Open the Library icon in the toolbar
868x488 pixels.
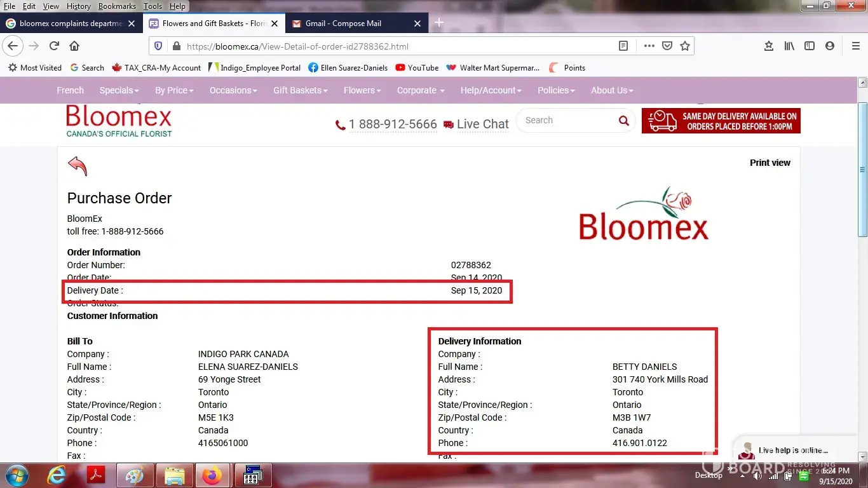tap(789, 46)
